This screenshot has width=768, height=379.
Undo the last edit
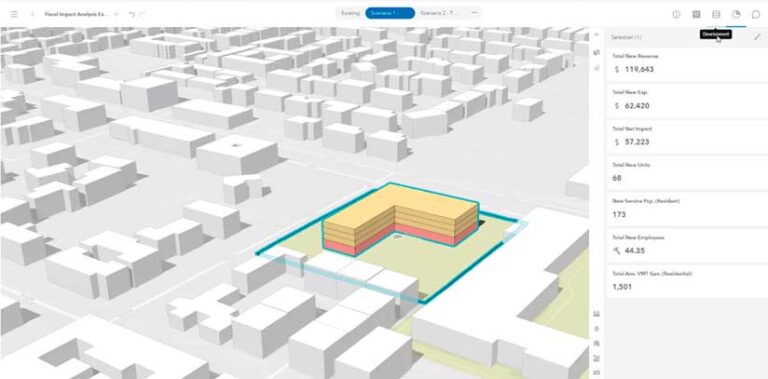coord(132,14)
